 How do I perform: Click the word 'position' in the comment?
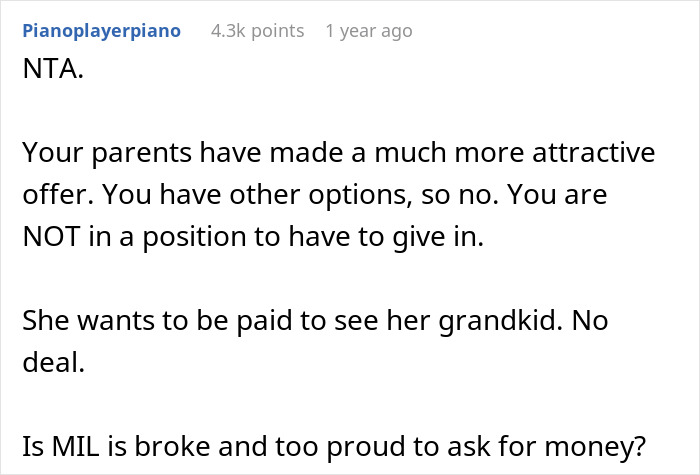coord(194,237)
